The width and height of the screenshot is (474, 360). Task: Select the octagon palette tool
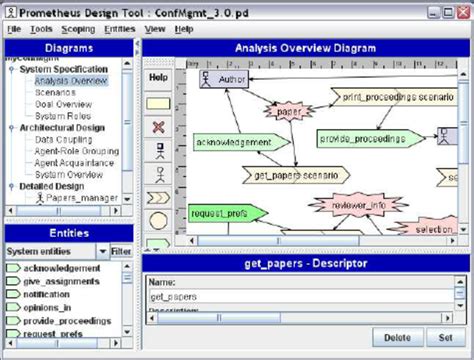coord(158,221)
